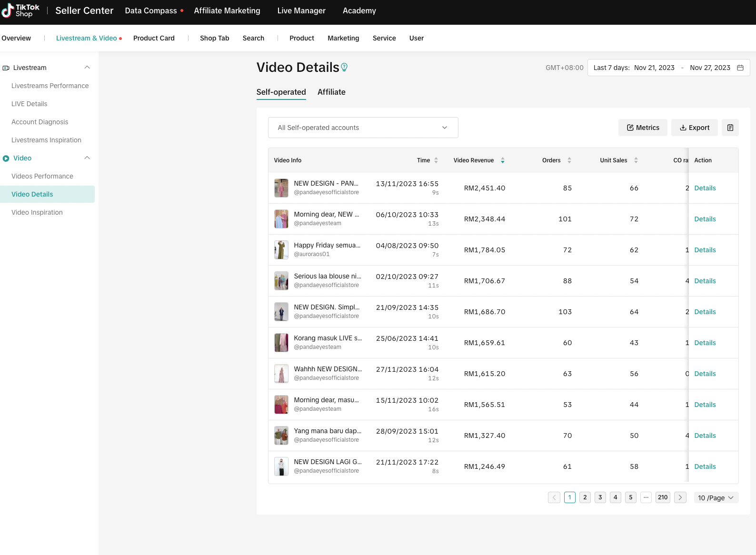The image size is (756, 555).
Task: Open Details for RM2,451.40 video
Action: [705, 188]
